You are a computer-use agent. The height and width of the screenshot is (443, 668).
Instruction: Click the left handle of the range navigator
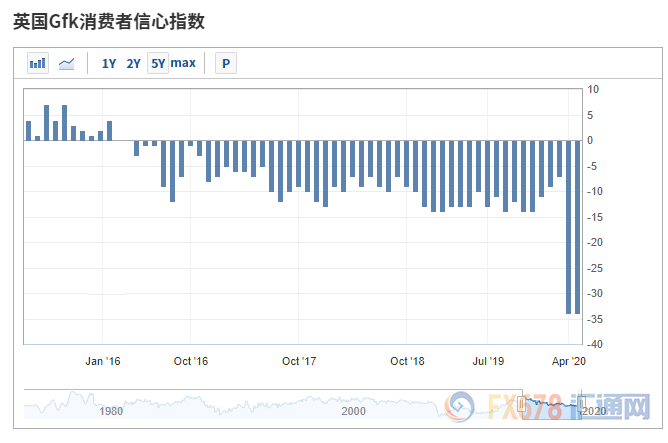click(521, 403)
